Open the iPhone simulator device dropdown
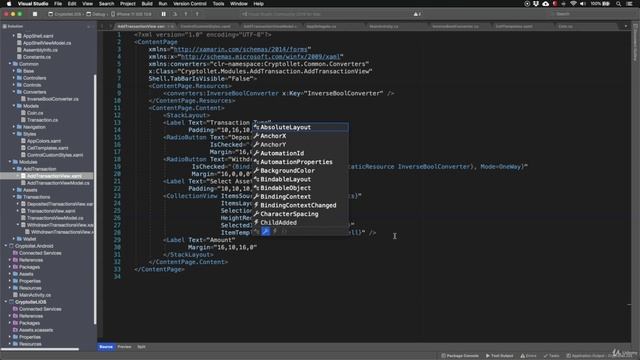The height and width of the screenshot is (360, 640). pos(131,14)
